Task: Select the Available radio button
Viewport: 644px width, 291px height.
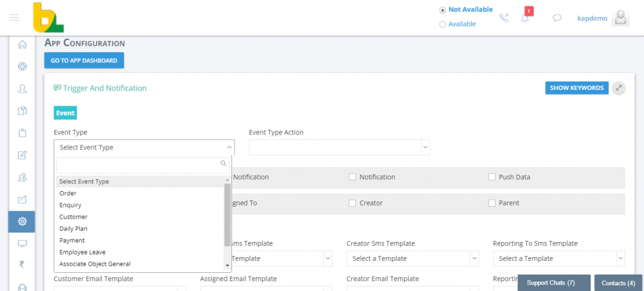Action: [442, 25]
